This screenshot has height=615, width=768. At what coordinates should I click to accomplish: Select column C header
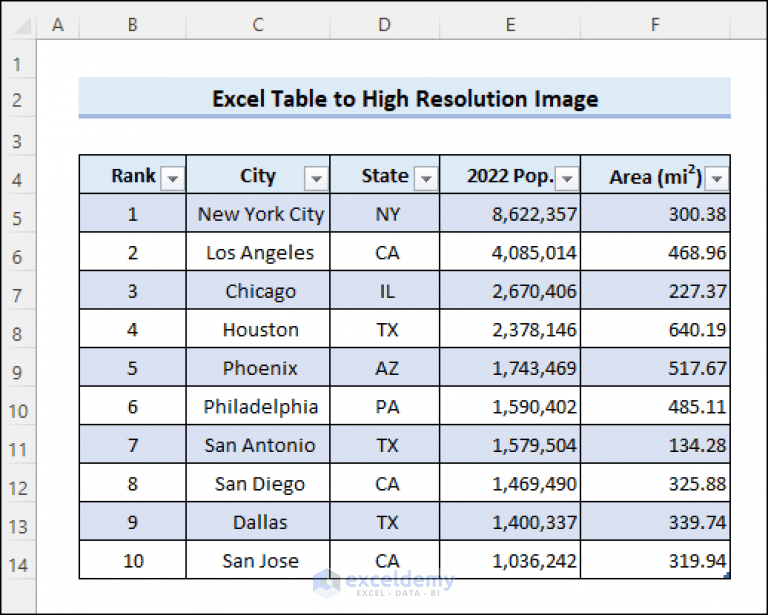(258, 24)
